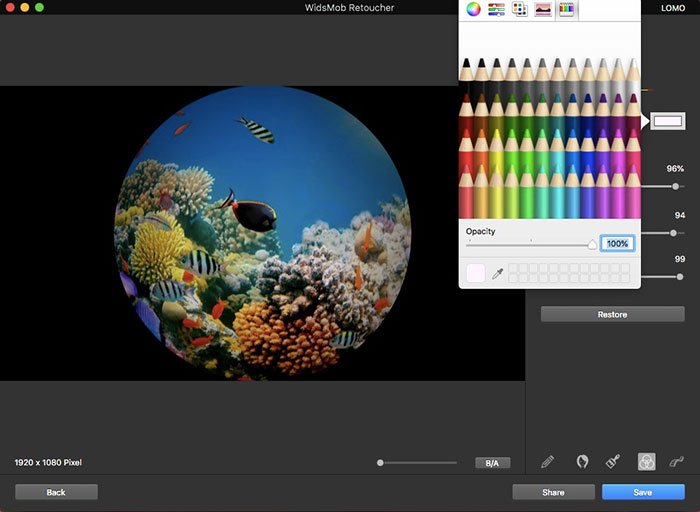The height and width of the screenshot is (512, 700).
Task: Open the portrait face retouch tool
Action: tap(582, 462)
